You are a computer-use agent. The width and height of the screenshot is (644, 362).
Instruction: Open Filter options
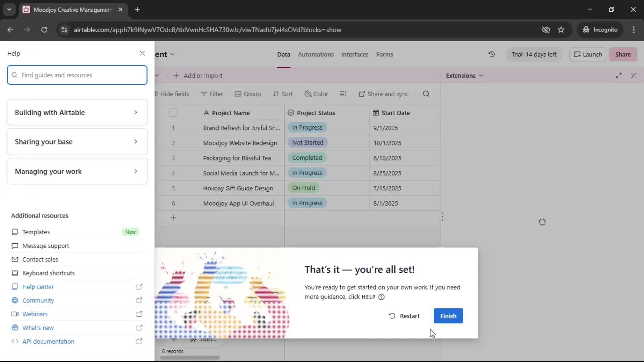[x=212, y=94]
